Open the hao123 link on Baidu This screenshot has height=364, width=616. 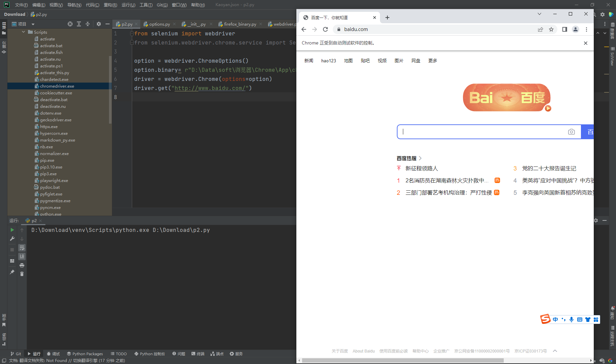(x=328, y=60)
